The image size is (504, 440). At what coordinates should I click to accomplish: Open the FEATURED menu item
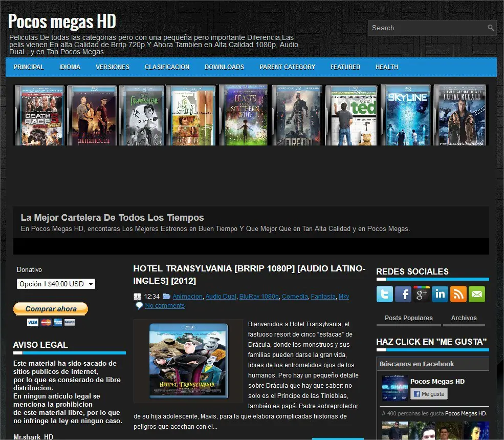(x=345, y=67)
